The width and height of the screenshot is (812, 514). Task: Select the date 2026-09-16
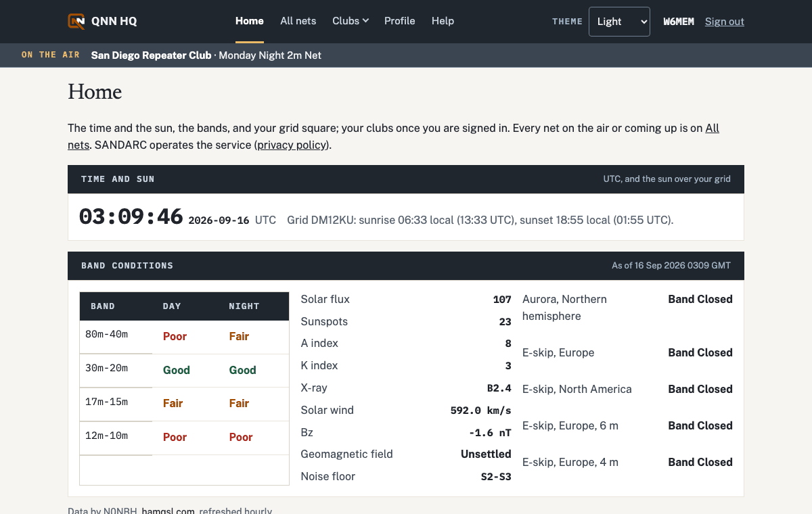tap(219, 220)
